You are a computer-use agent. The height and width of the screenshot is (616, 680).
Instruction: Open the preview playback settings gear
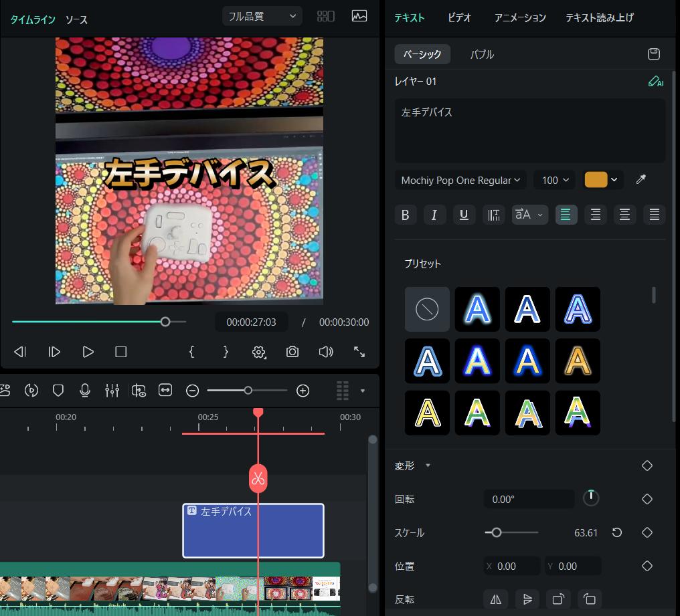259,351
